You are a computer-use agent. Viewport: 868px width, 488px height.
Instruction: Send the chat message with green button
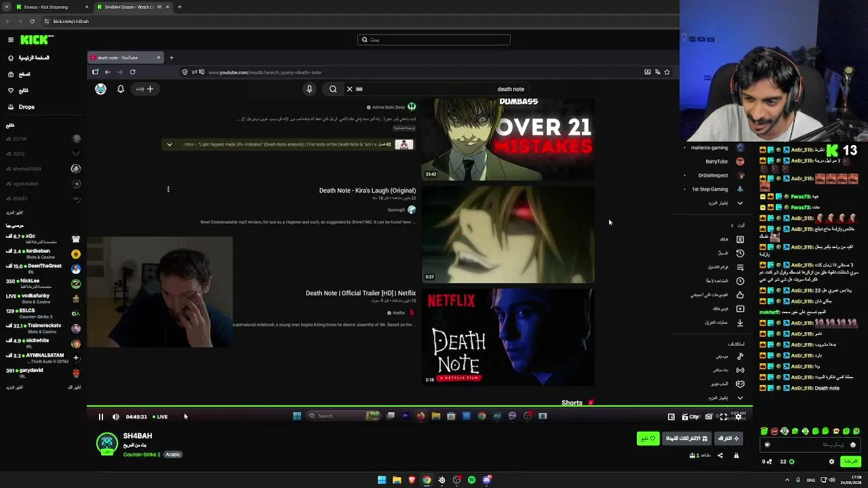850,462
